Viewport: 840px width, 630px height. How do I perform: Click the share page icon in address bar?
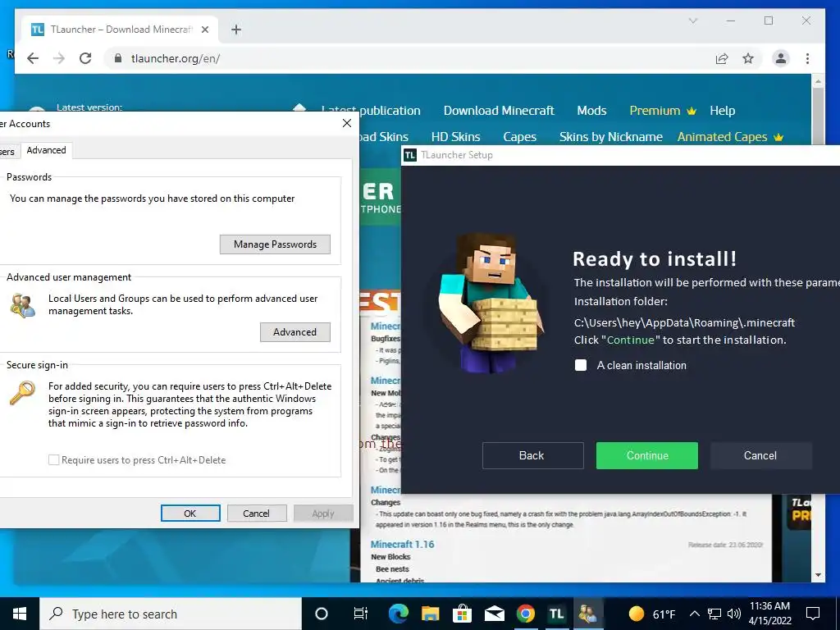(x=722, y=58)
